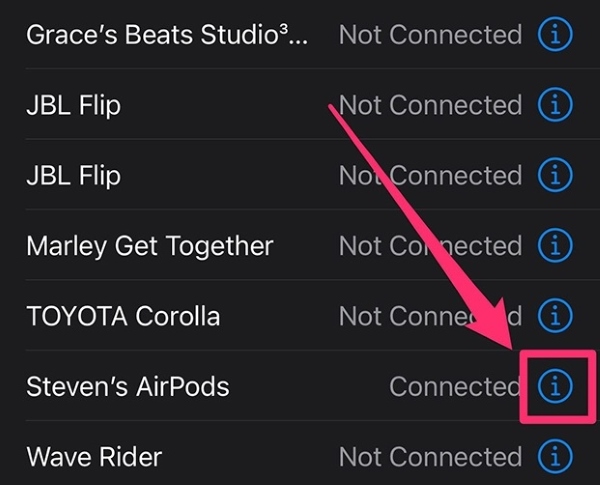Viewport: 600px width, 485px height.
Task: Tap Not Connected status of first JBL Flip
Action: [x=430, y=105]
